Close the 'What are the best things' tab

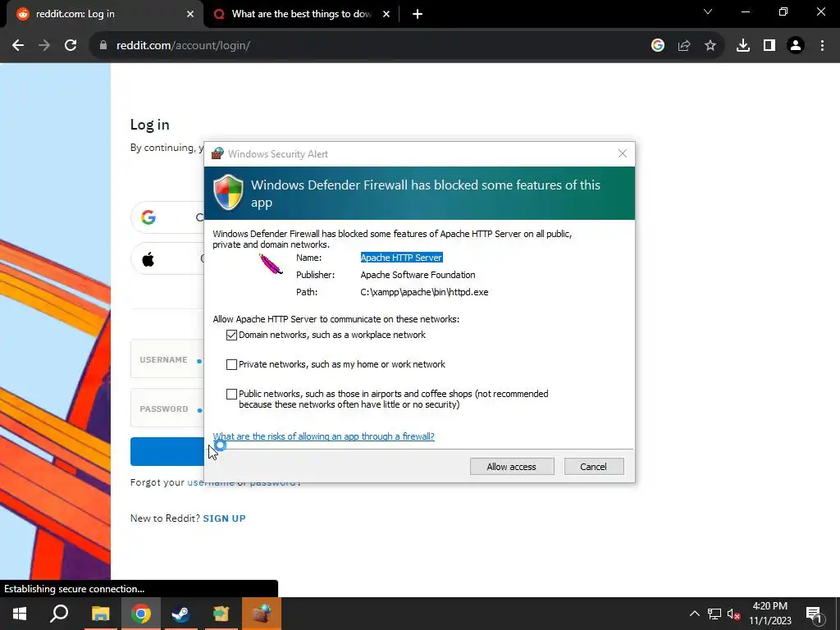[386, 15]
